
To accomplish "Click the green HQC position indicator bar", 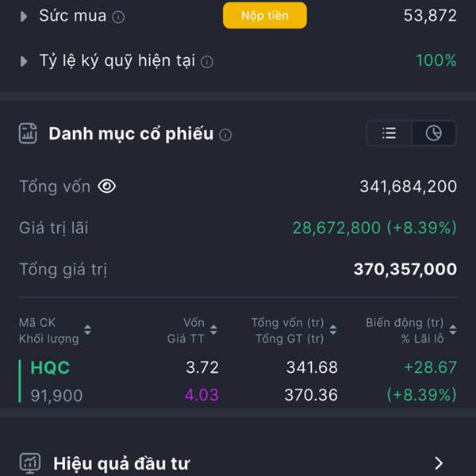I will click(x=20, y=381).
